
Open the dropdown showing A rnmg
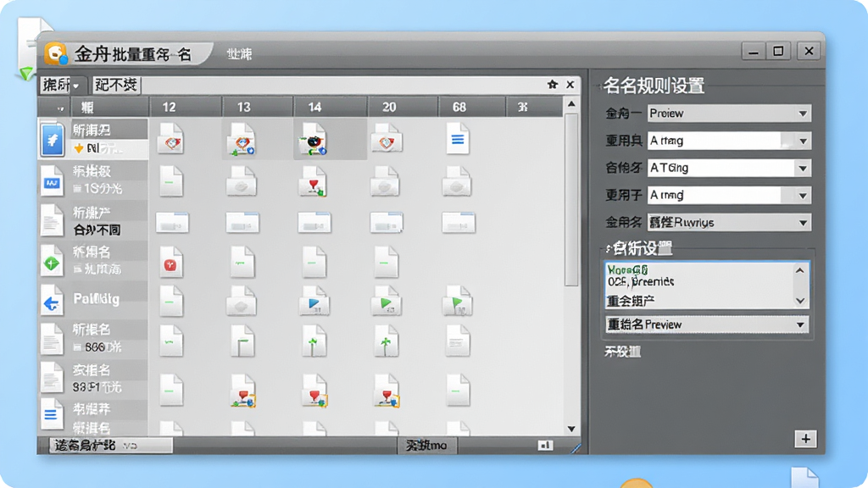coord(729,195)
